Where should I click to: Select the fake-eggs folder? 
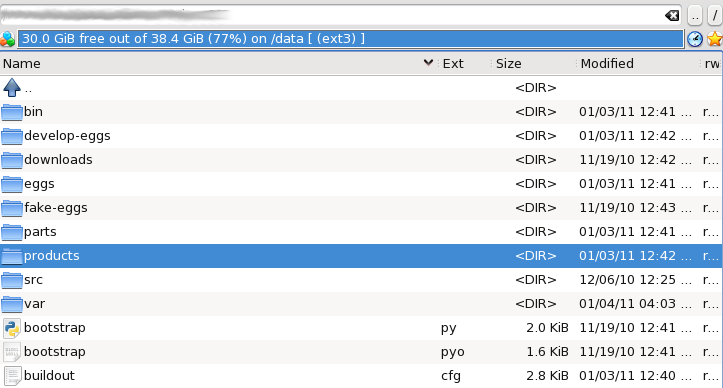point(56,208)
